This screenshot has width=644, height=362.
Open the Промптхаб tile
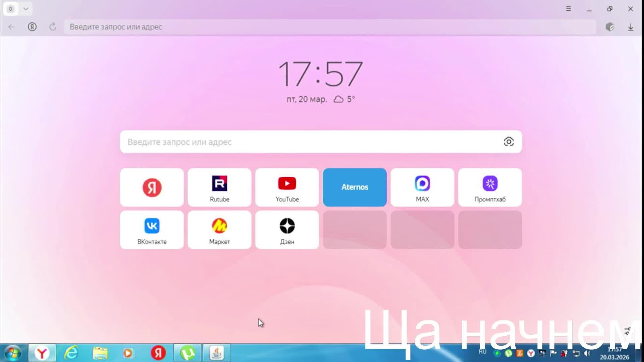[x=490, y=187]
